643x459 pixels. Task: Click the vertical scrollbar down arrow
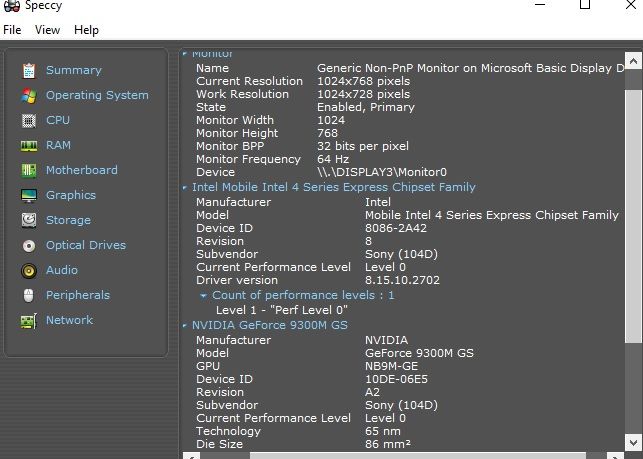click(x=633, y=440)
